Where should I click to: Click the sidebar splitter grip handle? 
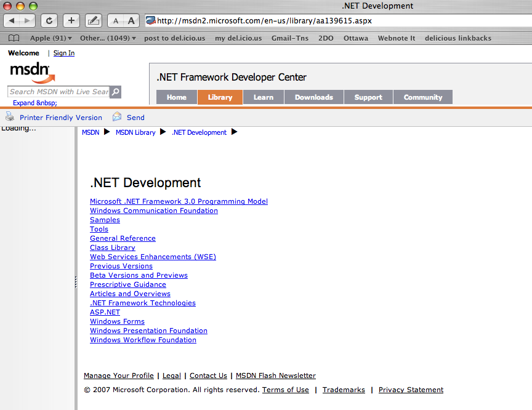(76, 282)
